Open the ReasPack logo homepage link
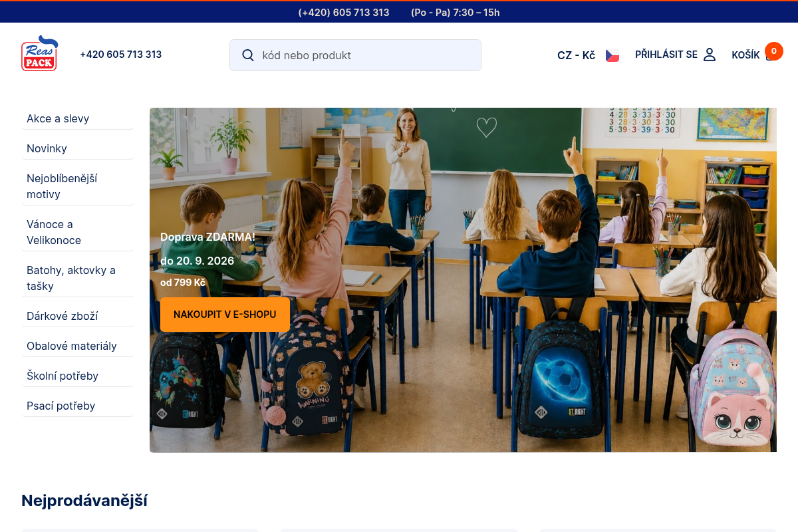The height and width of the screenshot is (532, 798). (x=39, y=54)
